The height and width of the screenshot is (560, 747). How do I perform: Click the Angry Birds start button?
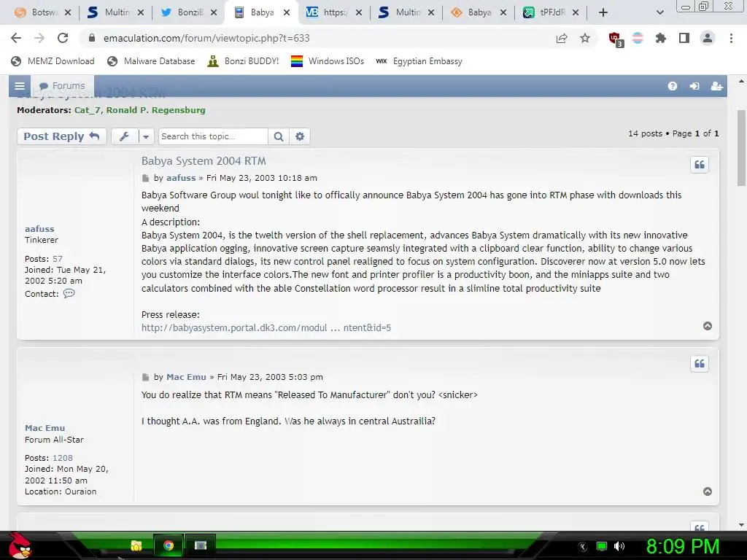tap(20, 545)
